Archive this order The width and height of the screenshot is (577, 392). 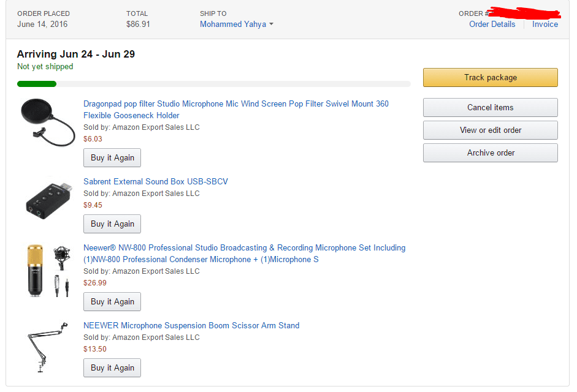(490, 153)
